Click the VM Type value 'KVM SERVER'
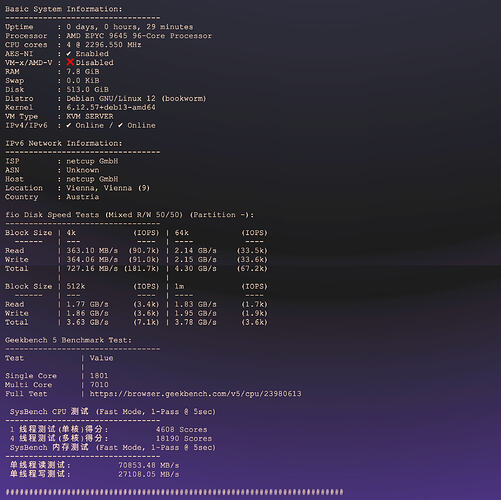 pos(90,116)
